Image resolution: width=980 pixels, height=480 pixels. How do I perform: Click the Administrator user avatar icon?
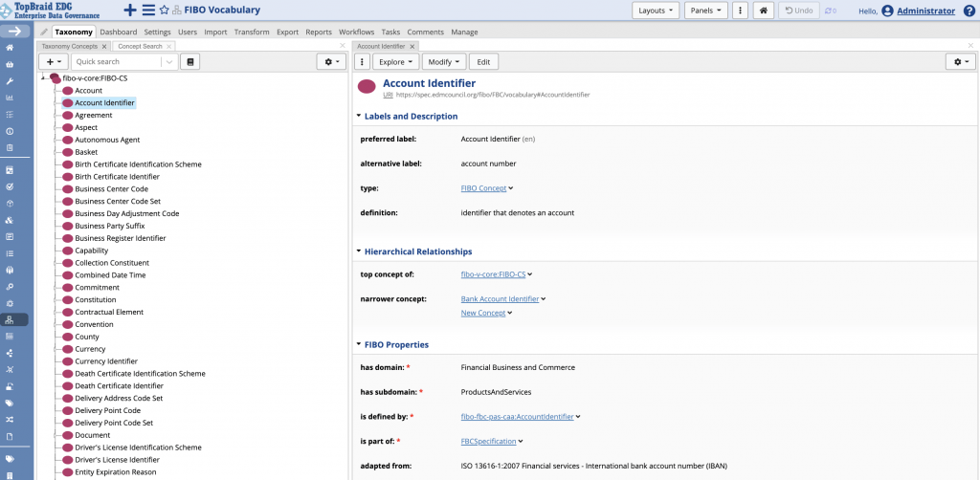887,11
